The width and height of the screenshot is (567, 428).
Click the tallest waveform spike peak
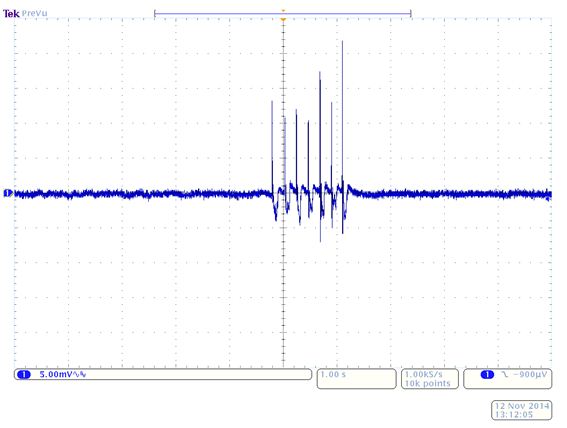pos(342,42)
